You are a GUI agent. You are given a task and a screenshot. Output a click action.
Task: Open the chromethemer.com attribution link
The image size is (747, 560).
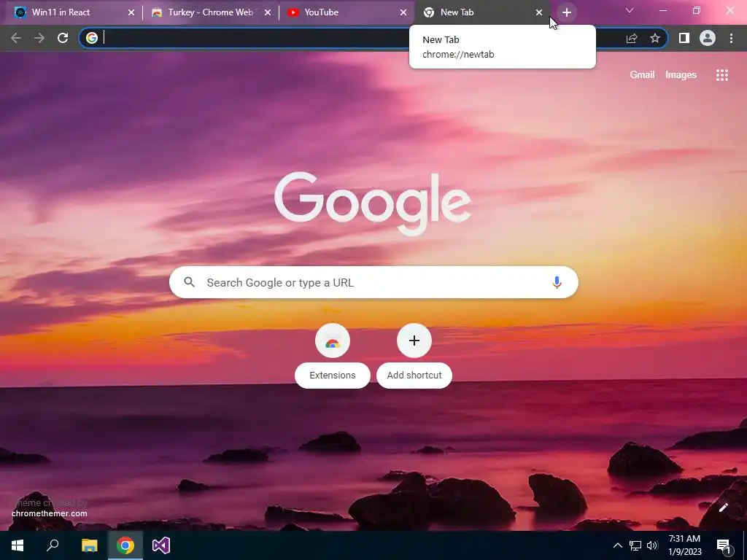pos(50,513)
